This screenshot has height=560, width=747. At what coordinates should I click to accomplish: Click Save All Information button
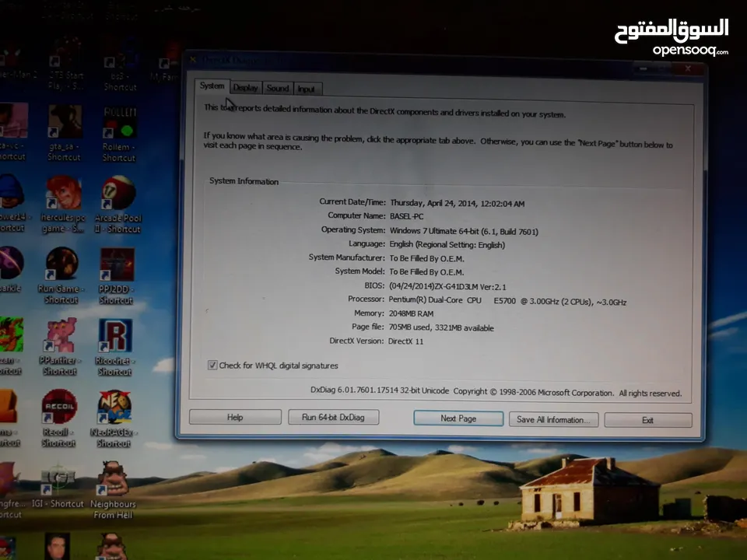tap(553, 419)
